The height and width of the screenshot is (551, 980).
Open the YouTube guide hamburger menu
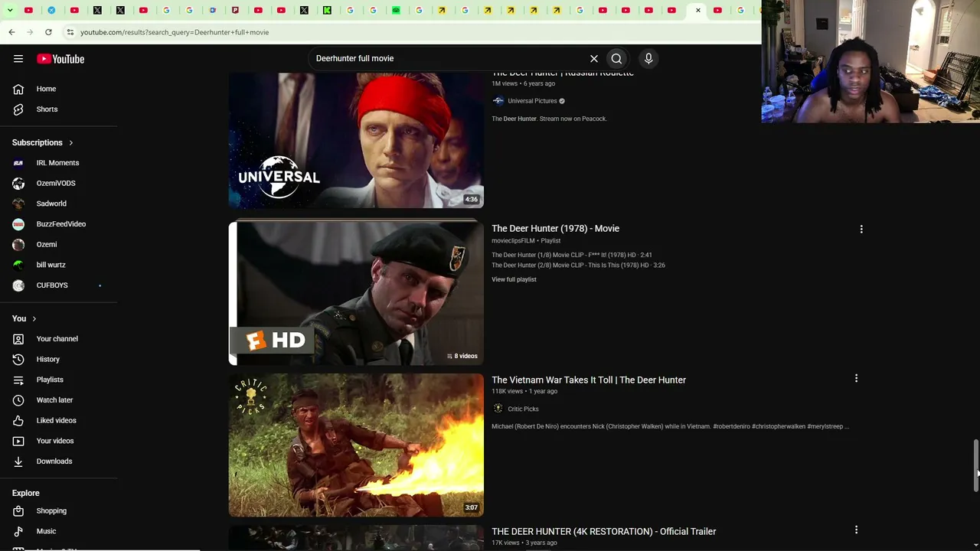(x=18, y=59)
